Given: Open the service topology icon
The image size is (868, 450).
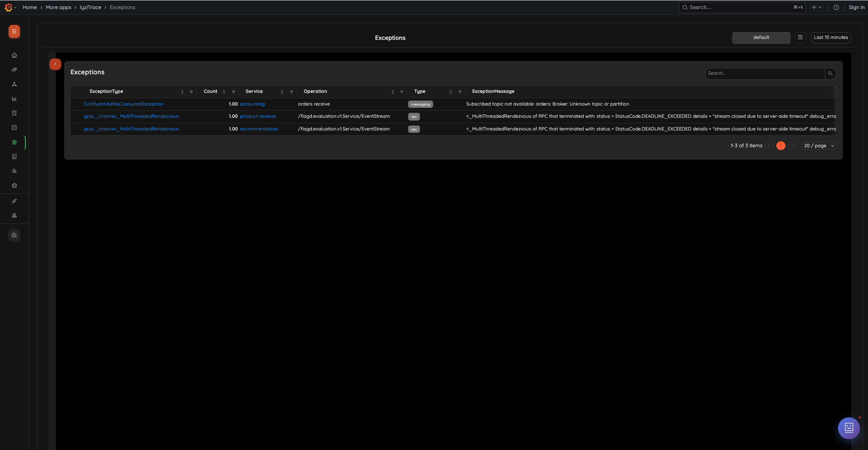Looking at the screenshot, I should pos(14,84).
